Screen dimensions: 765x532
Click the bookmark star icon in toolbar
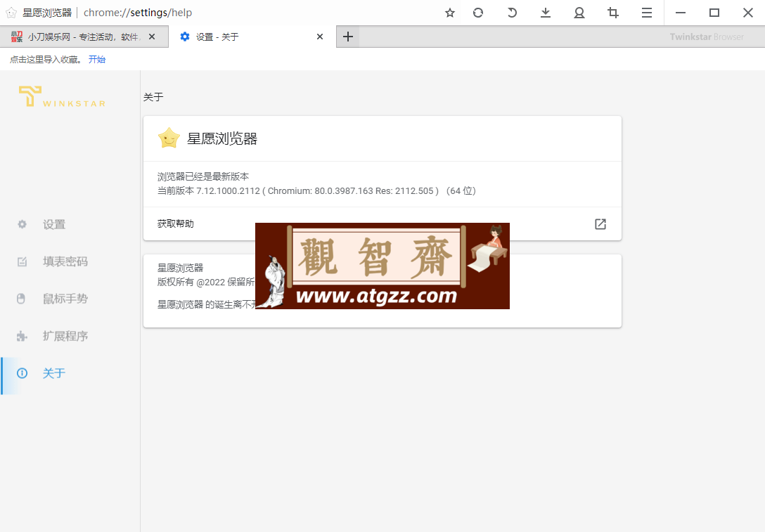pos(450,13)
